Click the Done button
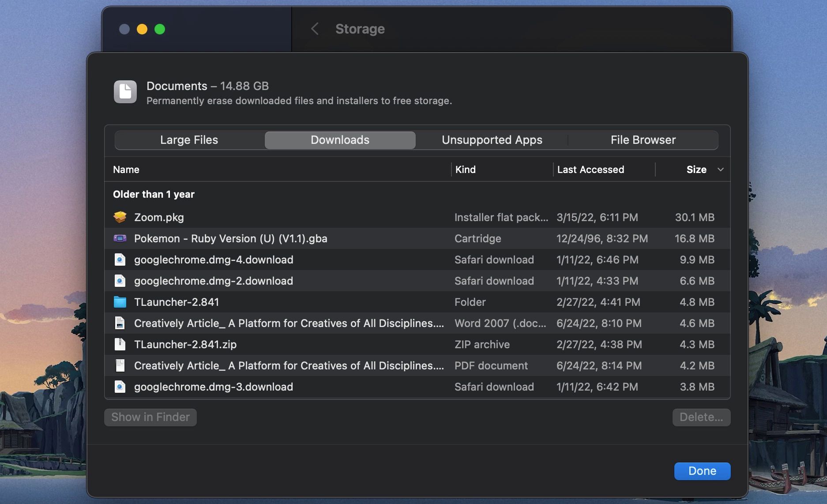Image resolution: width=827 pixels, height=504 pixels. pos(702,471)
